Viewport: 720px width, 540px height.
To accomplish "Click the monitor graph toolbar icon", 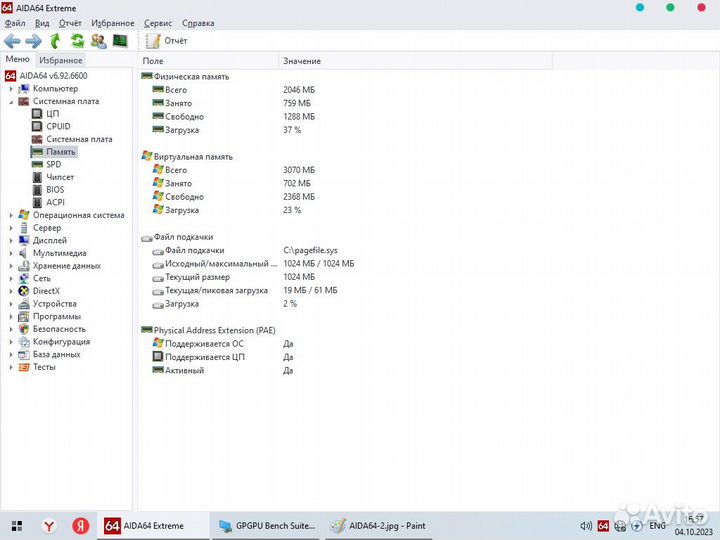I will (120, 41).
